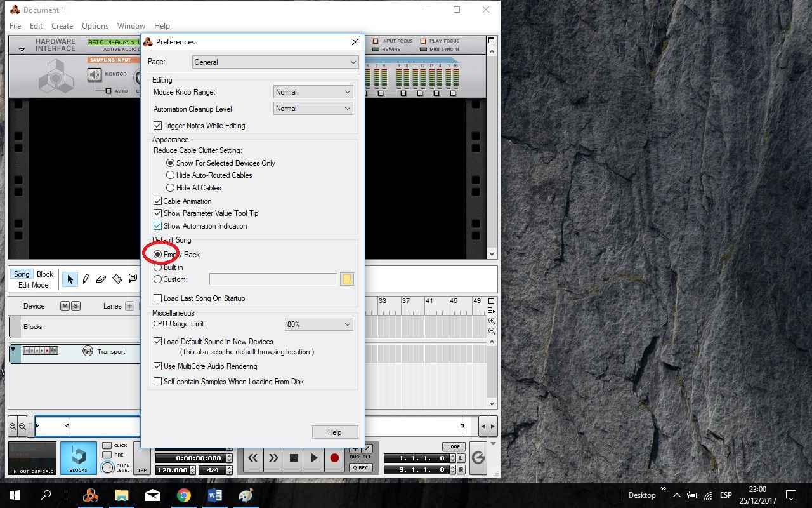Start recording with the red Record button
The height and width of the screenshot is (508, 812).
[x=334, y=458]
